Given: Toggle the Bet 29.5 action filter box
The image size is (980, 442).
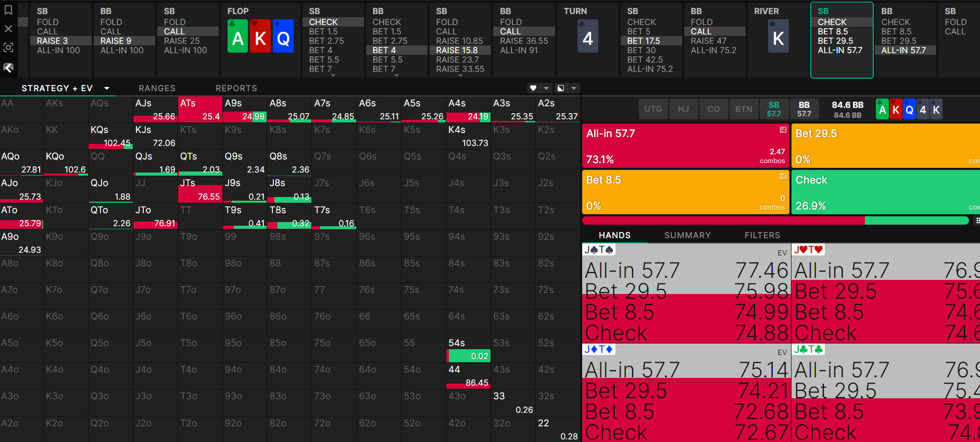Looking at the screenshot, I should tap(886, 145).
